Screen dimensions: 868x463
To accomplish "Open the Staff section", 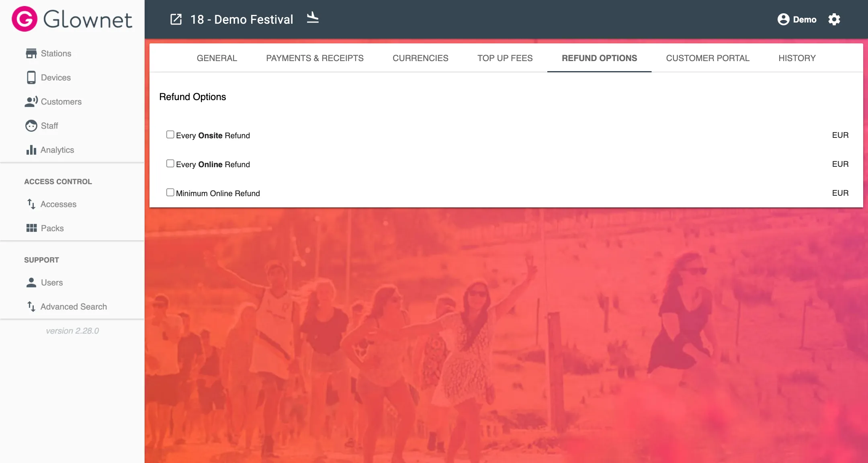I will tap(49, 126).
